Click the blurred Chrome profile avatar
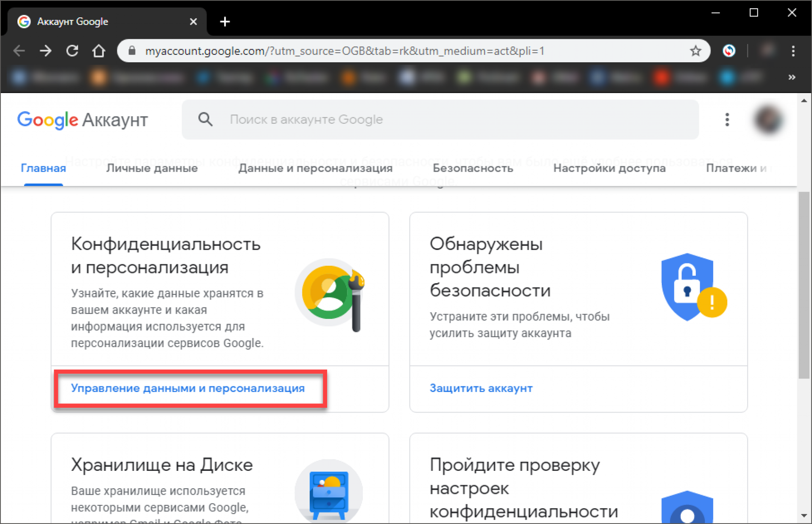The height and width of the screenshot is (524, 812). [x=768, y=50]
